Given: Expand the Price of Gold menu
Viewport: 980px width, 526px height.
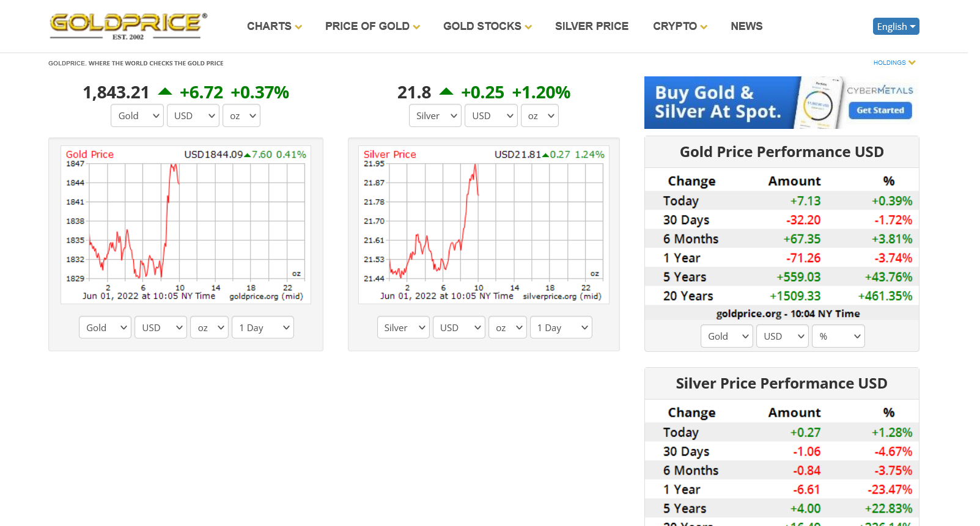Looking at the screenshot, I should click(x=372, y=26).
